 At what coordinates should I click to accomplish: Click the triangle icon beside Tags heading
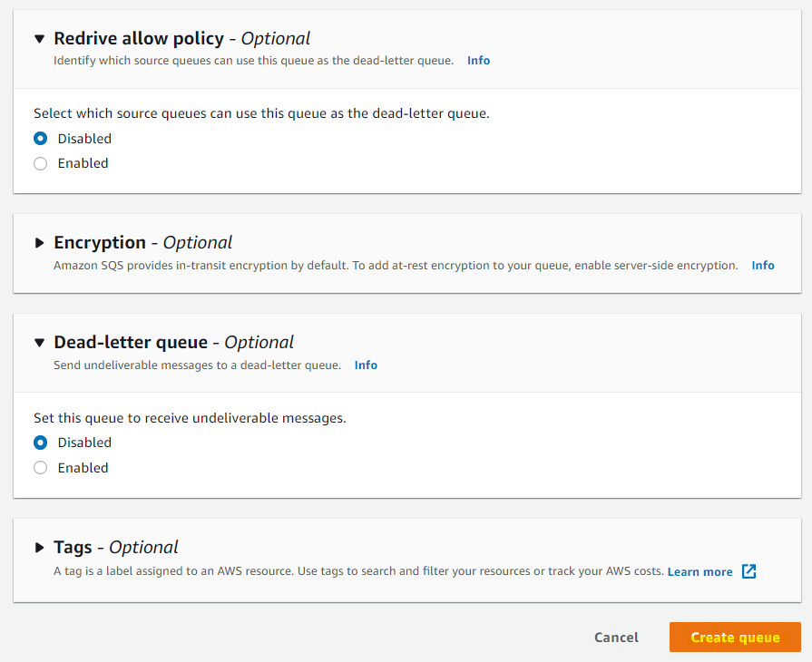click(39, 547)
